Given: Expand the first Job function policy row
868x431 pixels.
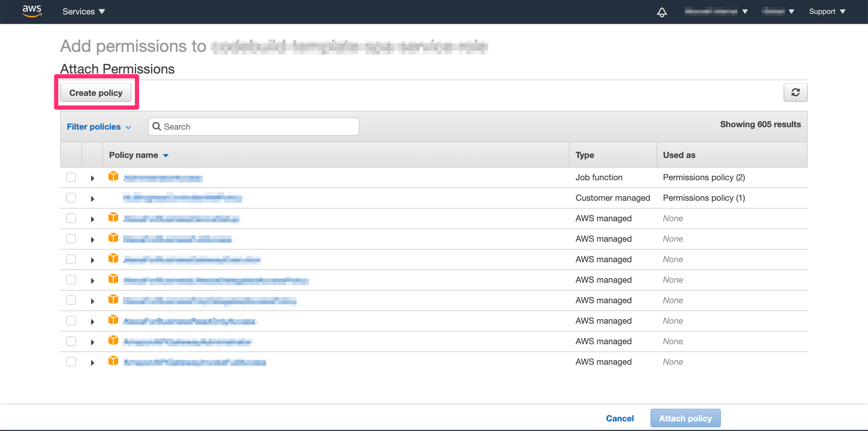Looking at the screenshot, I should click(92, 178).
